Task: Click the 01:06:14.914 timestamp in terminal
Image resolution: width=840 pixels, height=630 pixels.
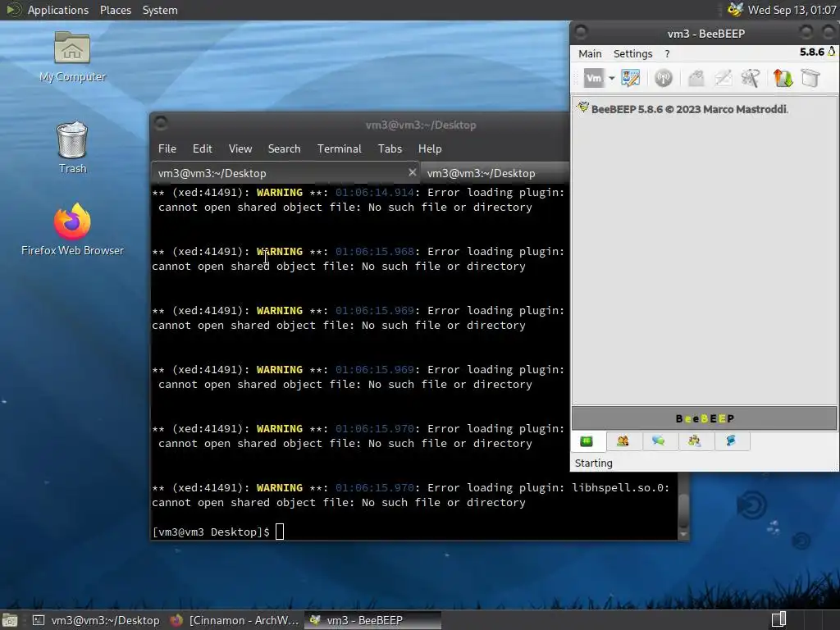Action: (374, 192)
